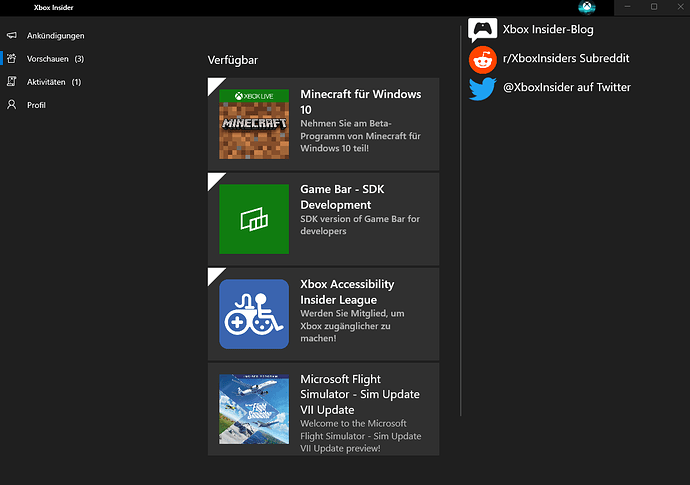Go to Profil in the sidebar
The height and width of the screenshot is (485, 690).
36,105
